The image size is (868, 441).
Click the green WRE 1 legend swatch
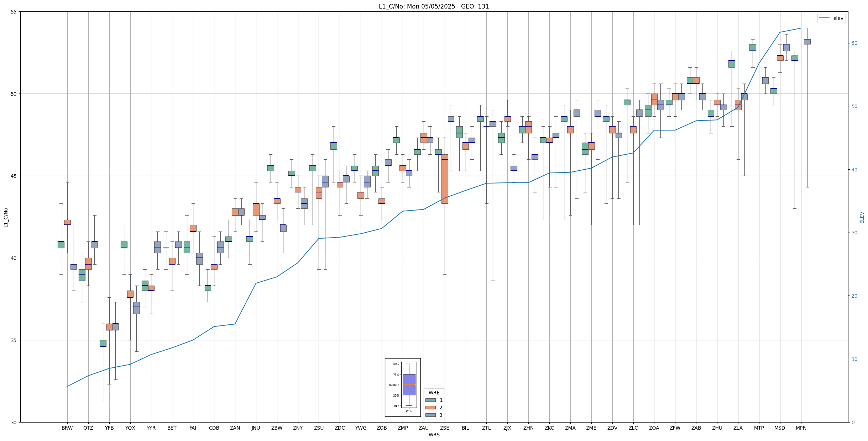[430, 400]
